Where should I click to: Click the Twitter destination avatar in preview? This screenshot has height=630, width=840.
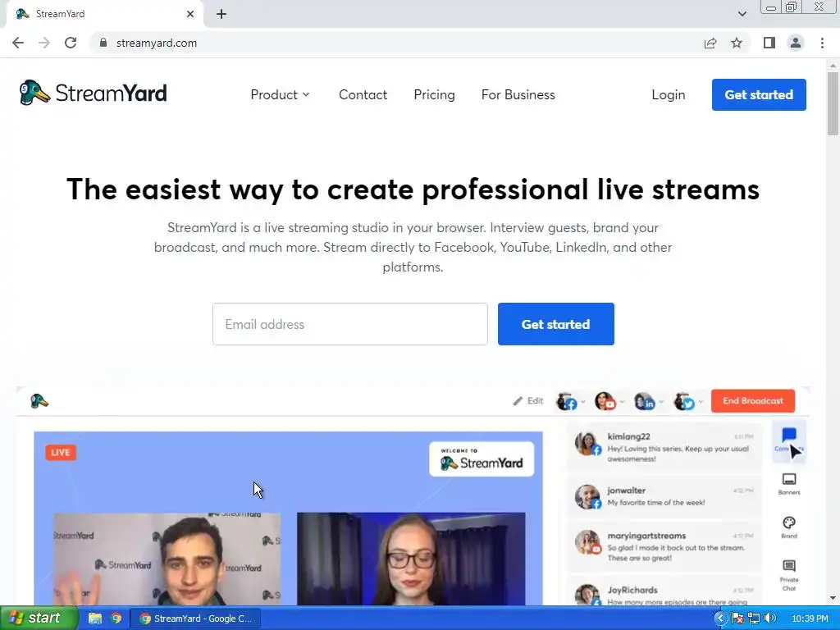click(684, 401)
